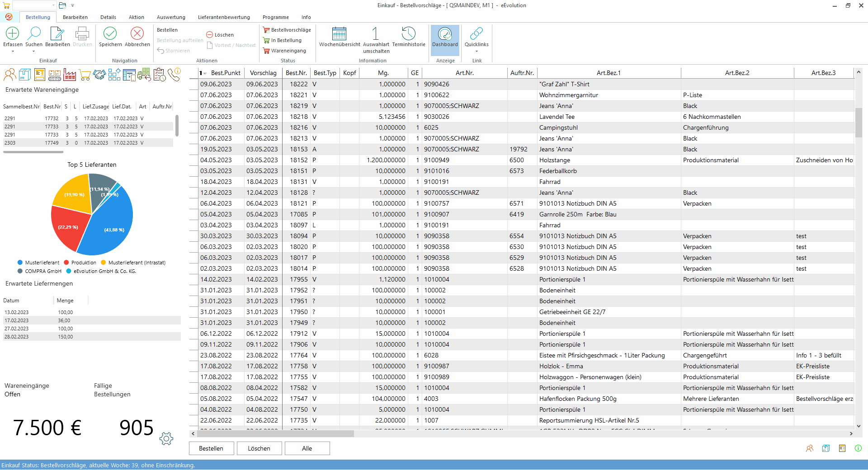Select the red Produktion legend swatch

[x=67, y=262]
